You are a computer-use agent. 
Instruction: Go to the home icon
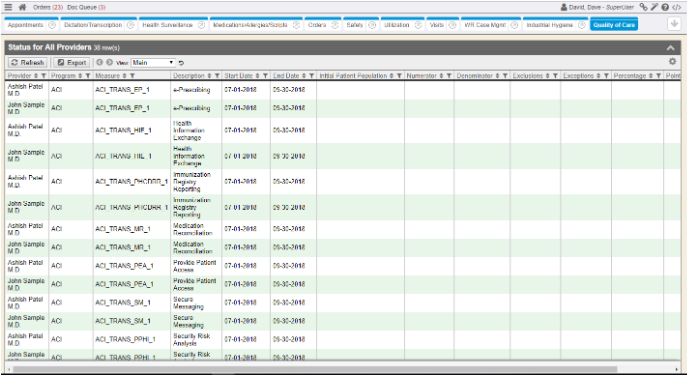coord(22,7)
